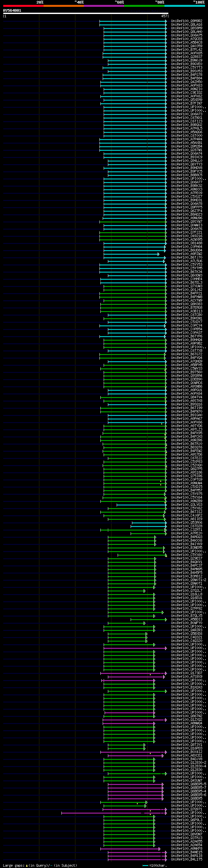The width and height of the screenshot is (208, 868).
Task: Select UniRef100_C4J6F2 label
Action: pyautogui.click(x=187, y=516)
